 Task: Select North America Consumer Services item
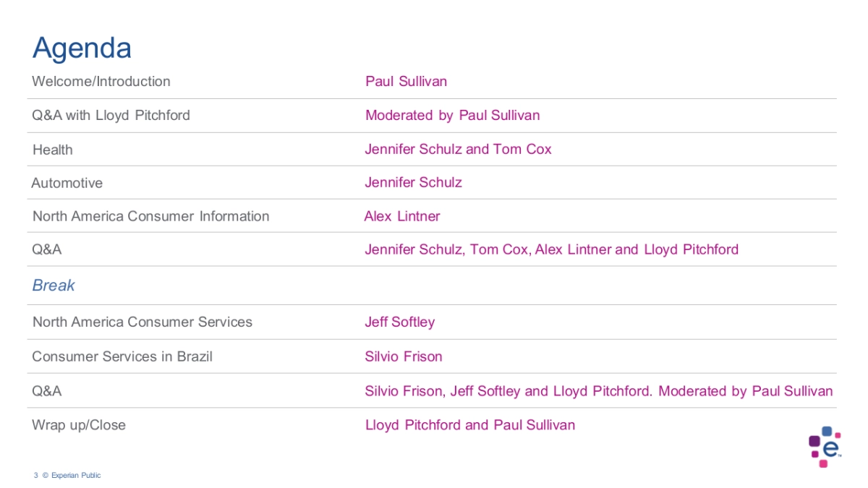click(142, 322)
